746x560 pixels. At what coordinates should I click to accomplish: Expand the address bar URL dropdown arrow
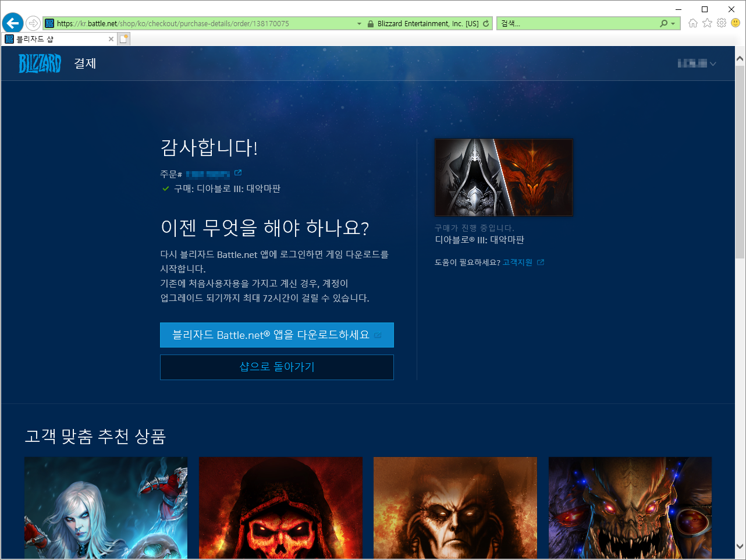(x=359, y=24)
